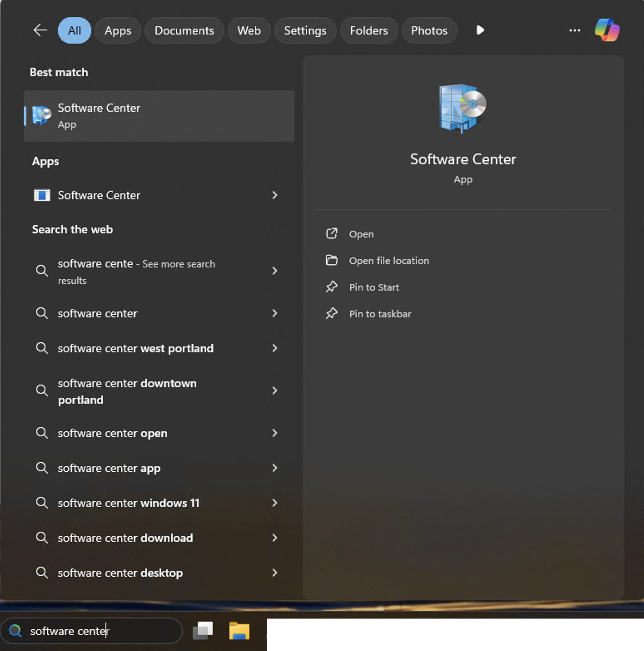The height and width of the screenshot is (651, 644).
Task: Expand 'software center app' chevron
Action: coord(275,468)
